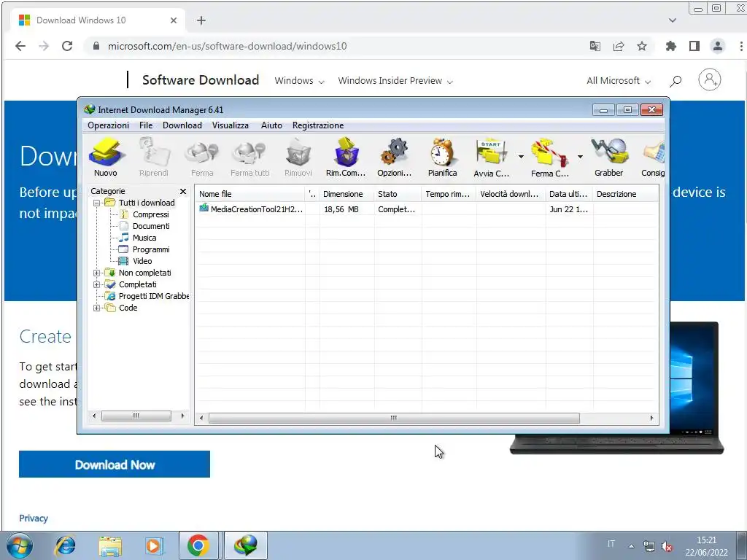Select the Programmi category
This screenshot has width=747, height=560.
150,249
